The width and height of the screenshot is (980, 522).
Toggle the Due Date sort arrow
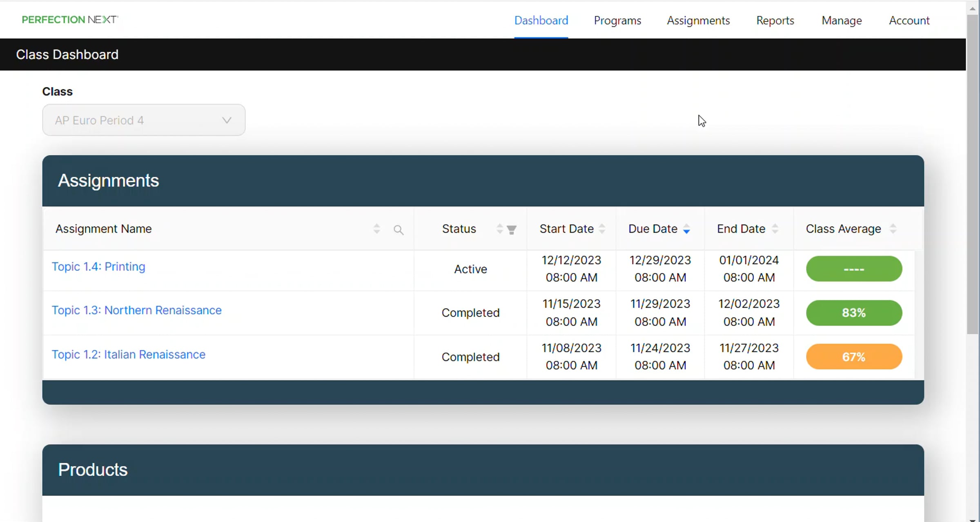click(x=686, y=229)
